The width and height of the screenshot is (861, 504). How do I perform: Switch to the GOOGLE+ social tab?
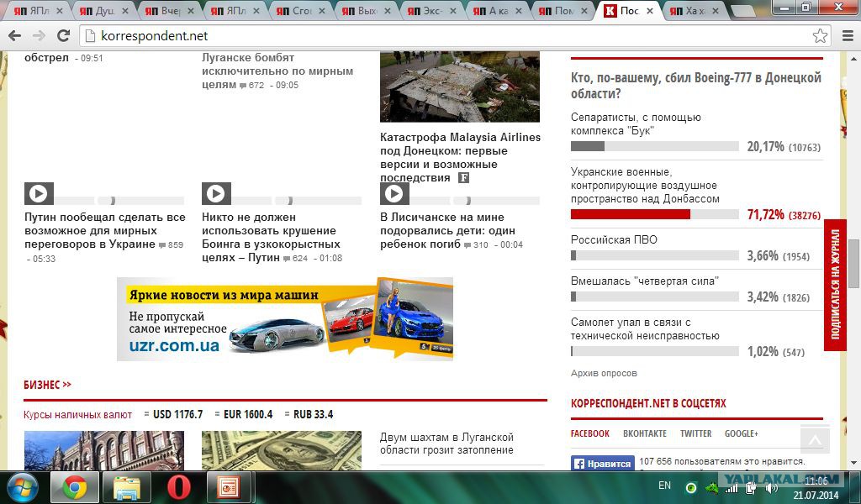742,433
